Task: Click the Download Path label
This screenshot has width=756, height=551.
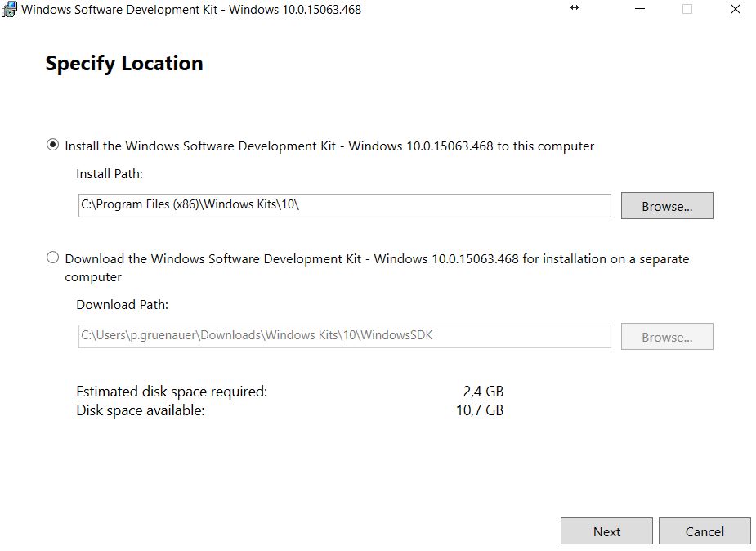Action: [122, 304]
